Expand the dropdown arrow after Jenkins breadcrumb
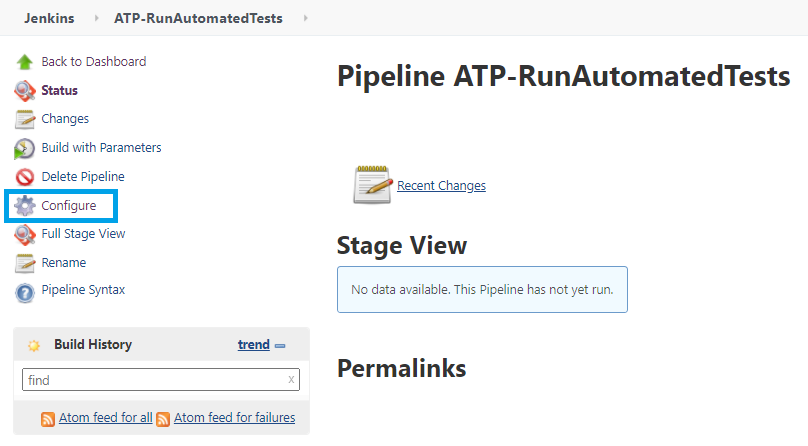 click(x=96, y=18)
